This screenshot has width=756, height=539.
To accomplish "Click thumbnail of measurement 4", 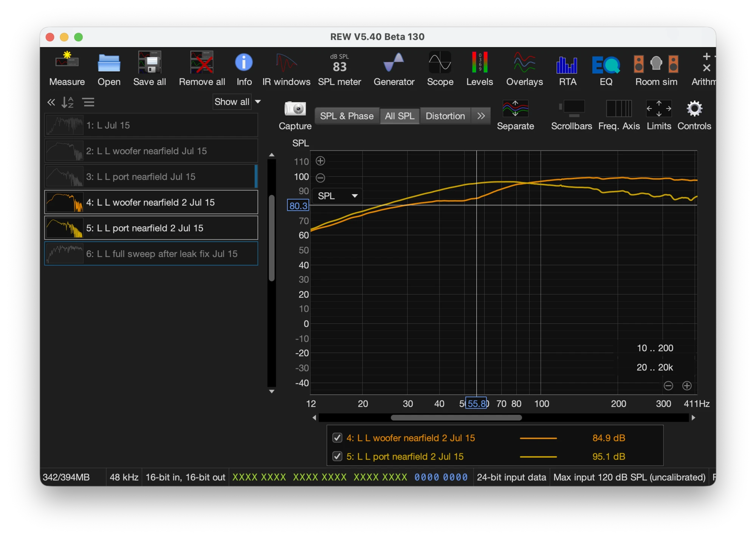I will 64,202.
